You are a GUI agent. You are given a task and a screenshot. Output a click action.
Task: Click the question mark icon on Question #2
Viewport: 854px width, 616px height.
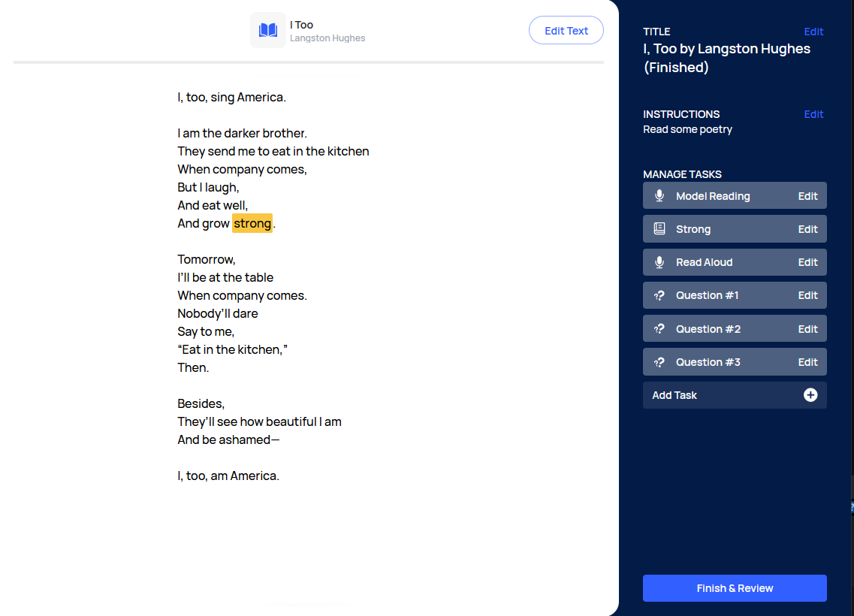(659, 329)
